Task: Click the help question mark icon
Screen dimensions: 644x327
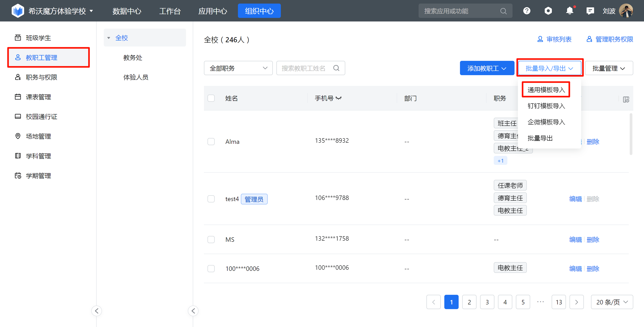Action: click(527, 11)
